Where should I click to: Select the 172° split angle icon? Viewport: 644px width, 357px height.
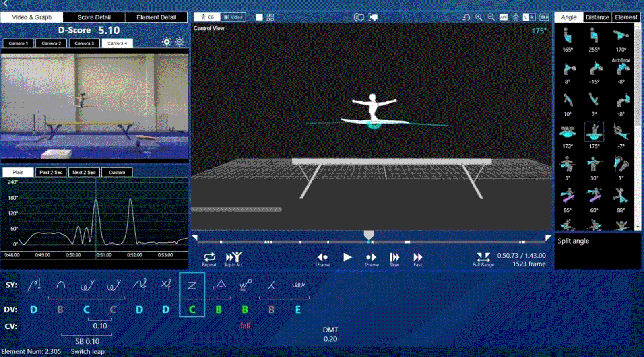[x=568, y=132]
